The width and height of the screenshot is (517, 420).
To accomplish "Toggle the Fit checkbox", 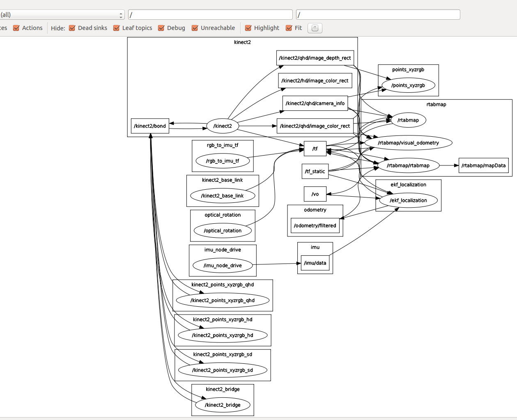I will click(289, 28).
